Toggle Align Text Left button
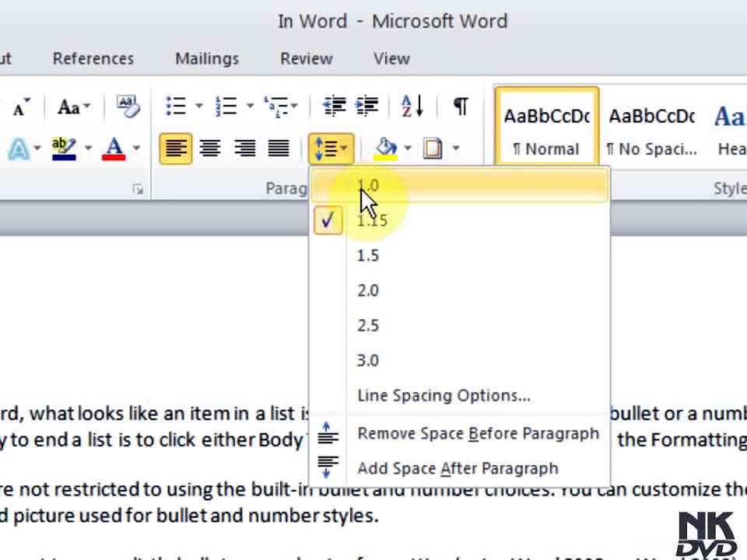 click(176, 149)
